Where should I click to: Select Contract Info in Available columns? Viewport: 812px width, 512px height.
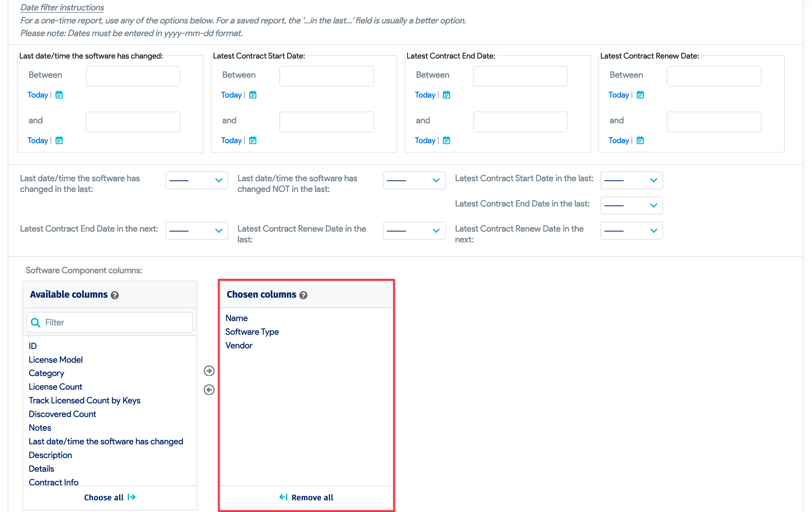[53, 482]
